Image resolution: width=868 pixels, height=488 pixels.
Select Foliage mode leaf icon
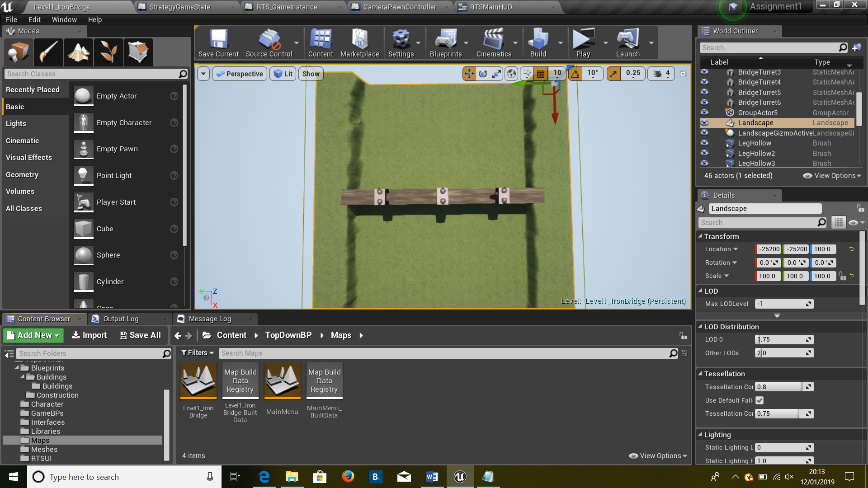108,52
